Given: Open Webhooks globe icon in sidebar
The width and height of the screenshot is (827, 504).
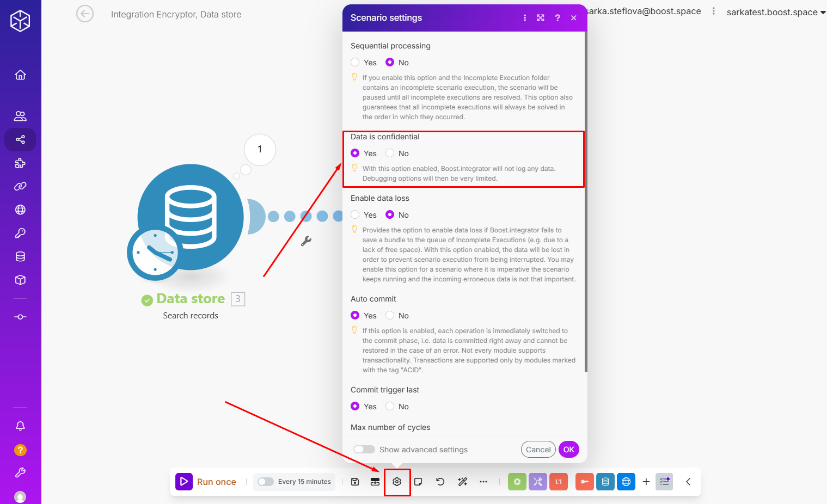Looking at the screenshot, I should point(20,210).
